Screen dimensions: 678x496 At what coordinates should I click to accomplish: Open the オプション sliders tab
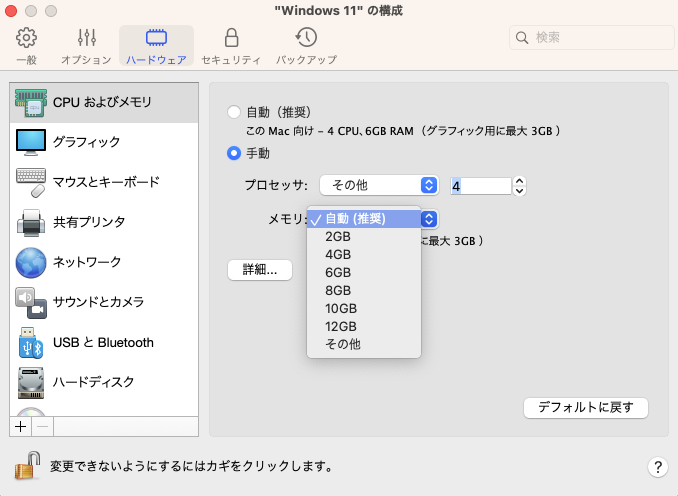[86, 45]
